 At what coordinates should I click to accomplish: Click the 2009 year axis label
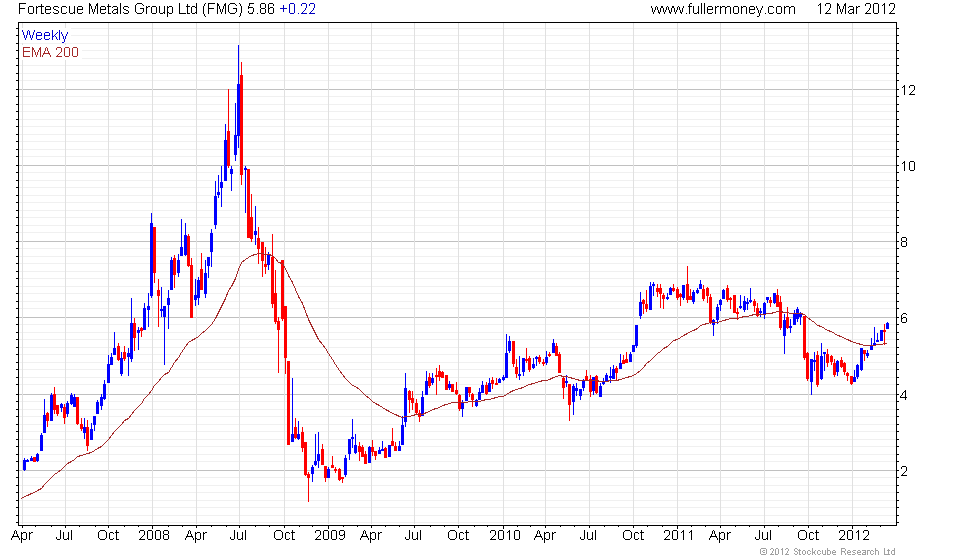329,536
